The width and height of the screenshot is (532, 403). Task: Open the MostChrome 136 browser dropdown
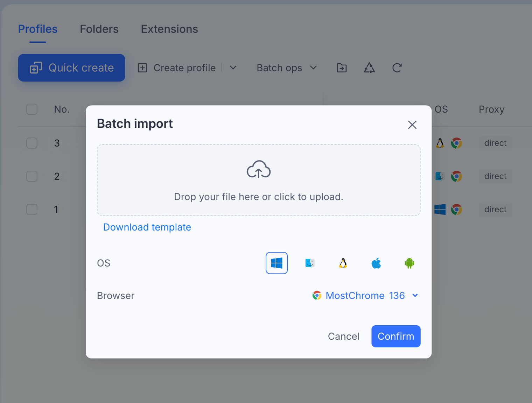(365, 296)
